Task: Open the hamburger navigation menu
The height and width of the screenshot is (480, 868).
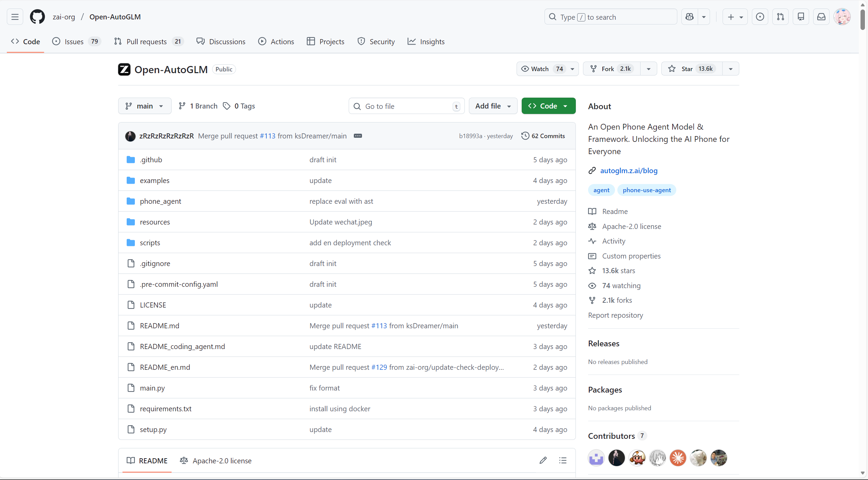Action: (x=15, y=17)
